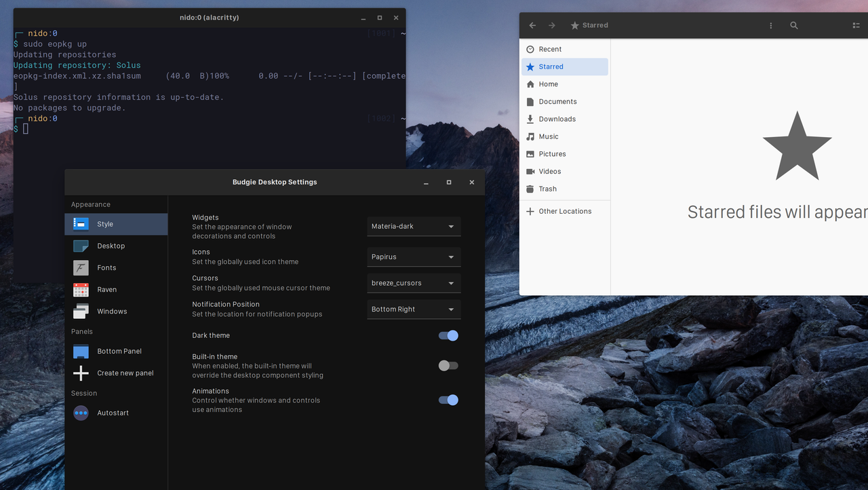Click the Pictures label in Files sidebar
Image resolution: width=868 pixels, height=490 pixels.
(552, 154)
